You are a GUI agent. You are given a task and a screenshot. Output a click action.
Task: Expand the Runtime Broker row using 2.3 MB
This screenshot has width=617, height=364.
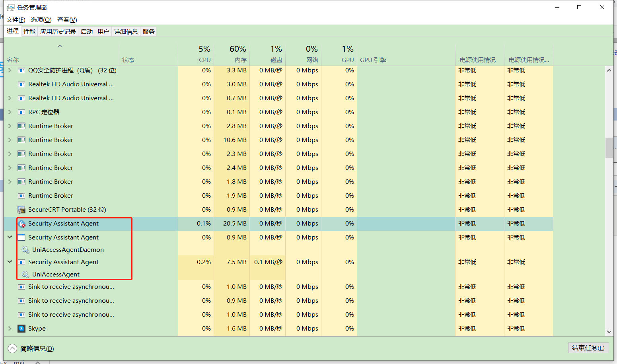point(10,154)
